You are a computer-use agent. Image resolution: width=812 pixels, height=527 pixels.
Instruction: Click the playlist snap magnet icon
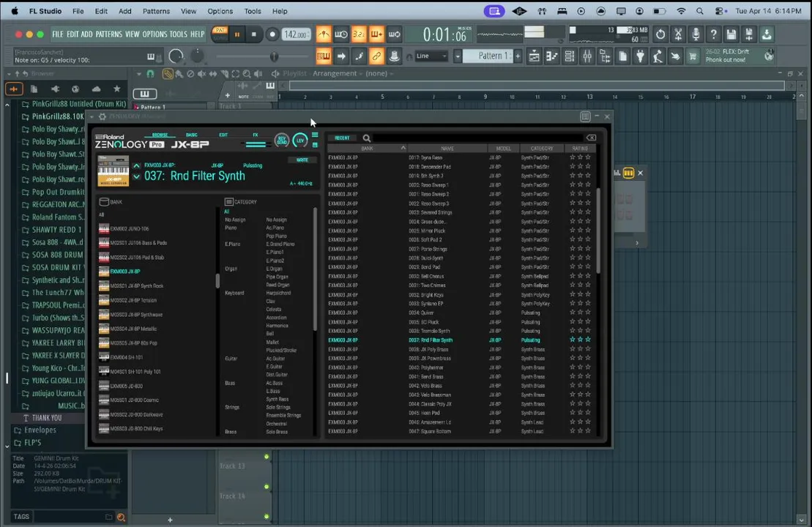point(150,74)
